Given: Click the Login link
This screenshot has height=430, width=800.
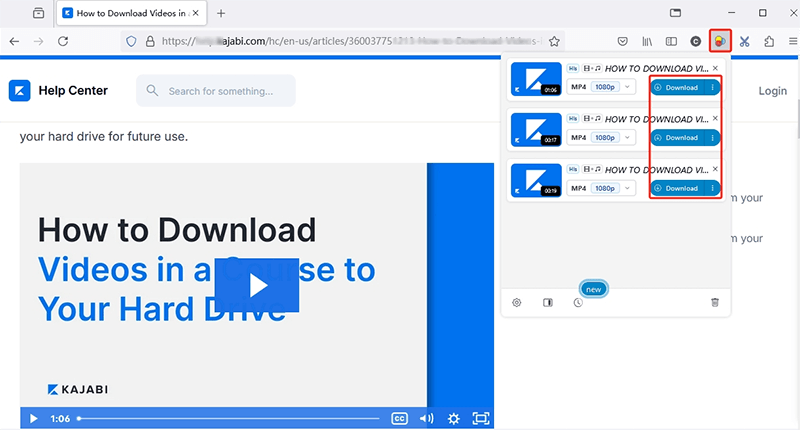Looking at the screenshot, I should 772,91.
